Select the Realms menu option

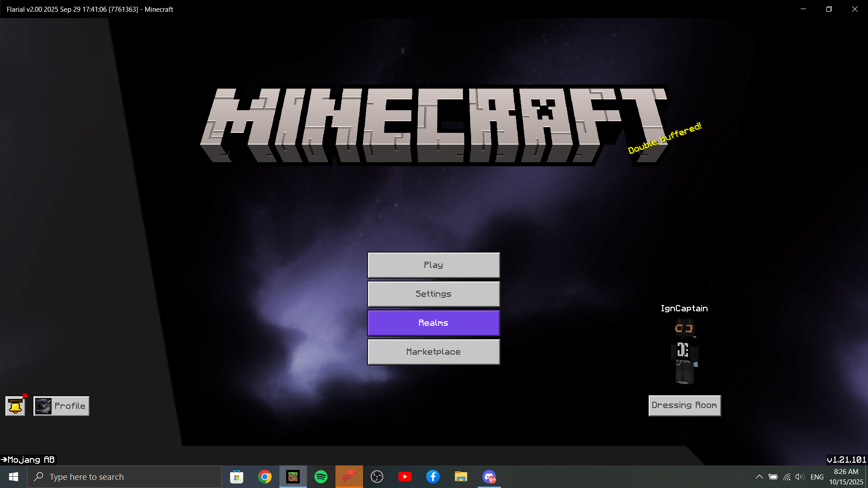pos(434,323)
